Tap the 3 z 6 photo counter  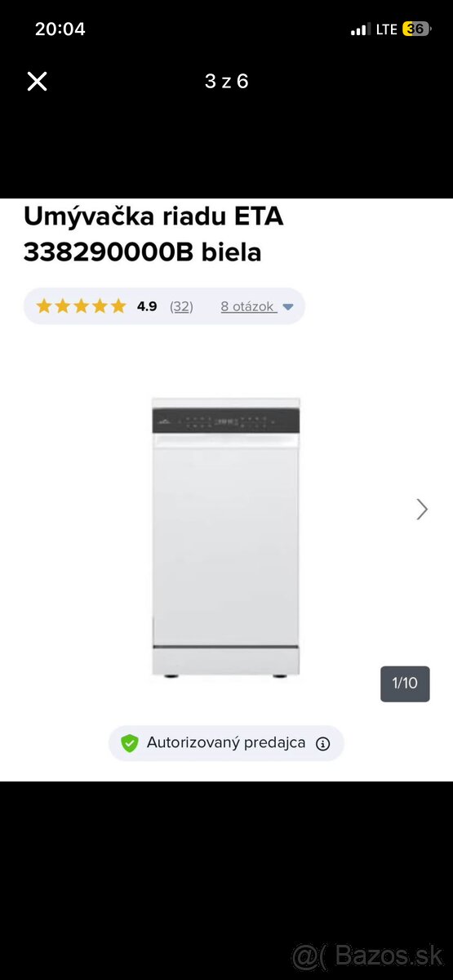point(226,81)
